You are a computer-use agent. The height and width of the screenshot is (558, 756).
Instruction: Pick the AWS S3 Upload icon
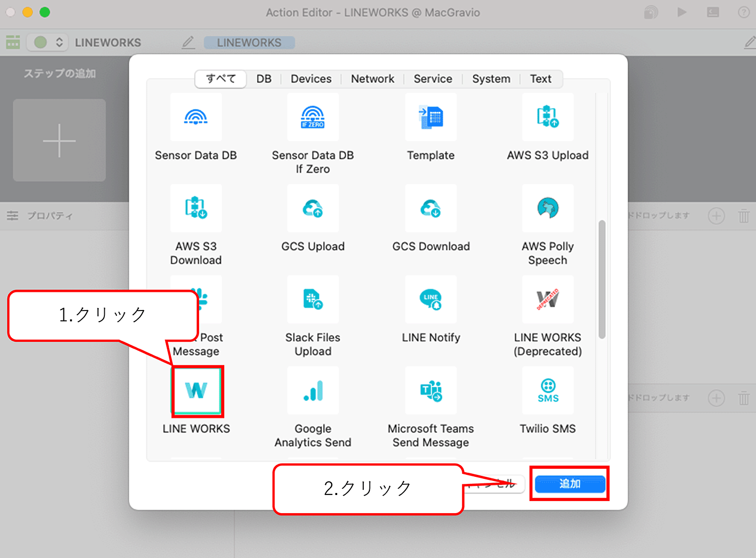(x=547, y=117)
